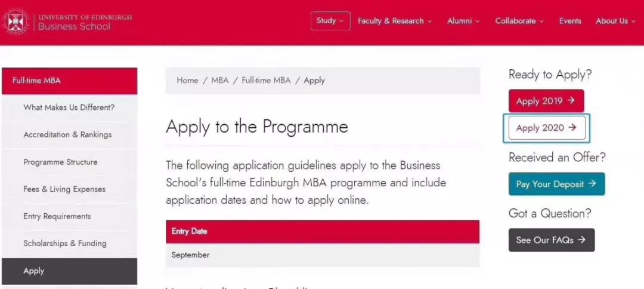Click the MBA breadcrumb link

[219, 81]
